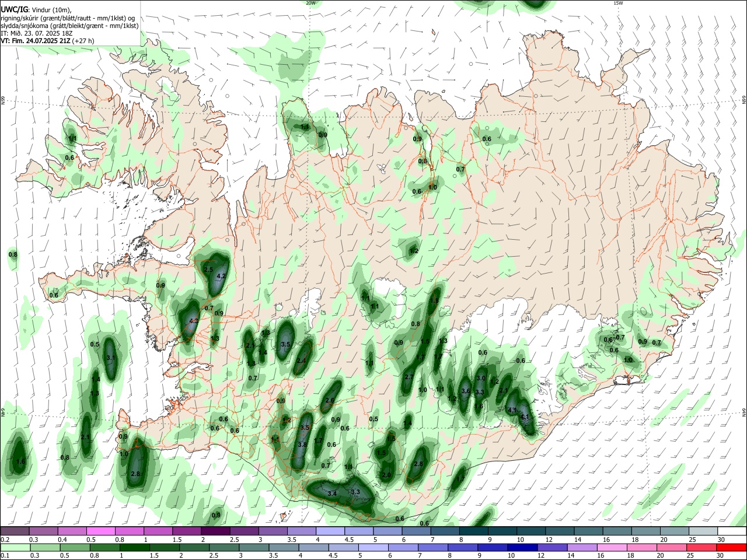747x560 pixels.
Task: Click the 3.0 precipitation value on map
Action: pyautogui.click(x=481, y=379)
